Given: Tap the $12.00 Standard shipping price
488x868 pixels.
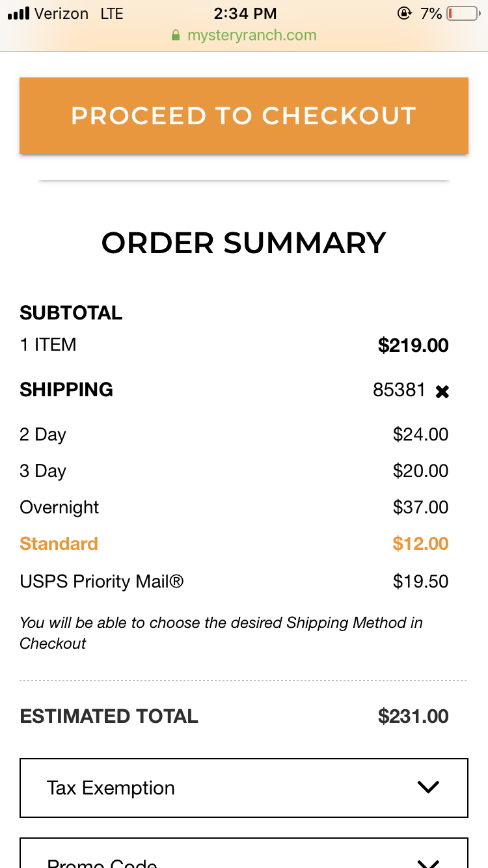Looking at the screenshot, I should pos(420,544).
